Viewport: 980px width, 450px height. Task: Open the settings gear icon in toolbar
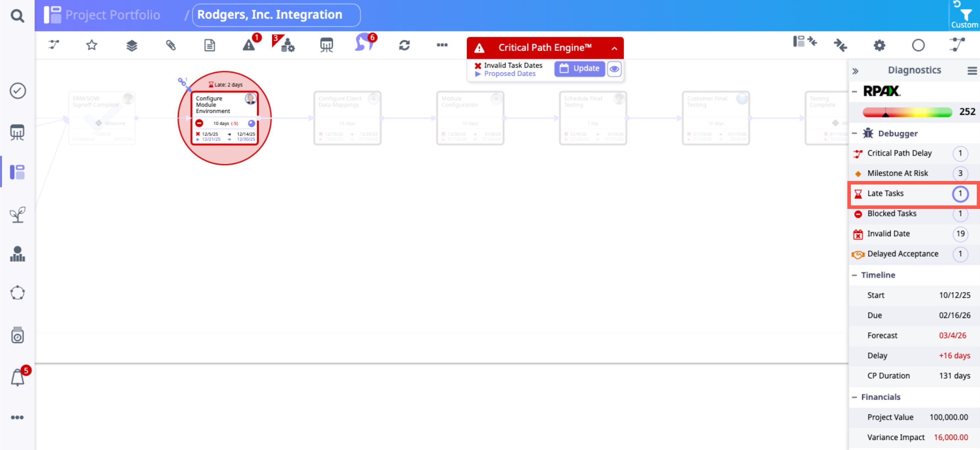pos(879,45)
